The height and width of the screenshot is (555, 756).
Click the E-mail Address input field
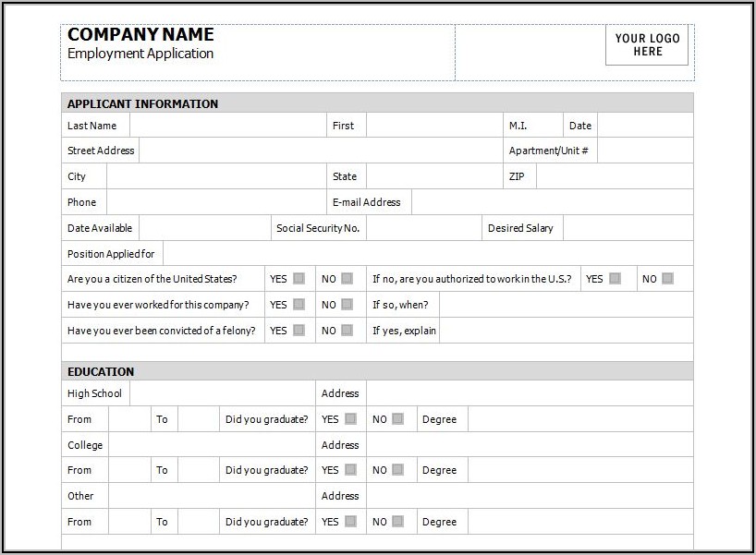coord(551,202)
